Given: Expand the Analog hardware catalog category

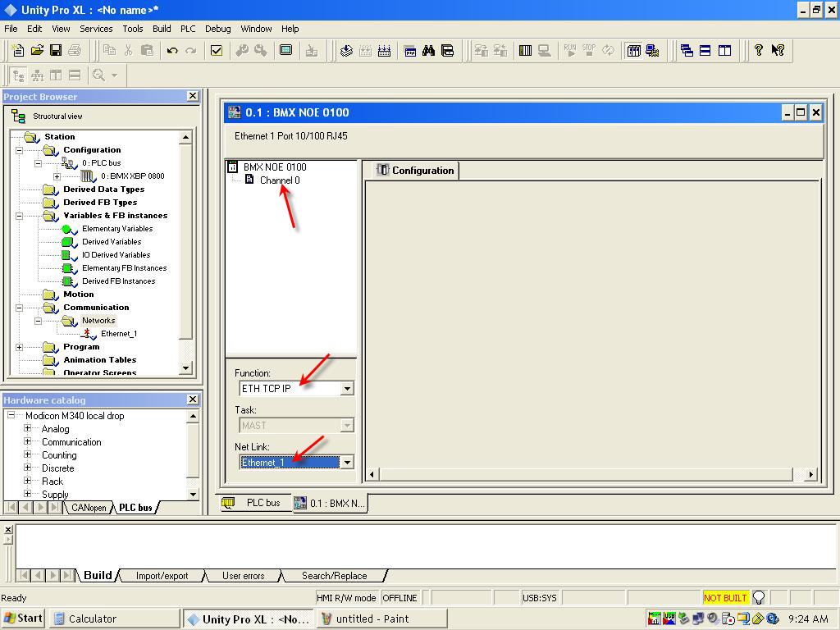Looking at the screenshot, I should (x=27, y=428).
